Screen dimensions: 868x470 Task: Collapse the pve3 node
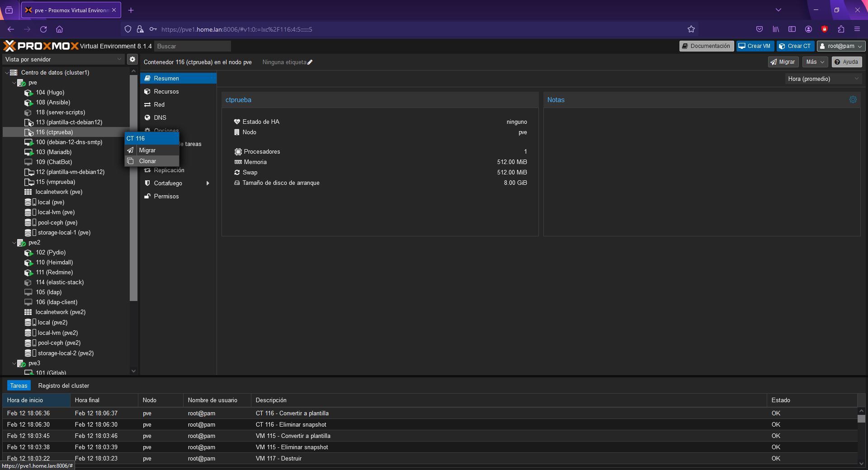tap(14, 363)
